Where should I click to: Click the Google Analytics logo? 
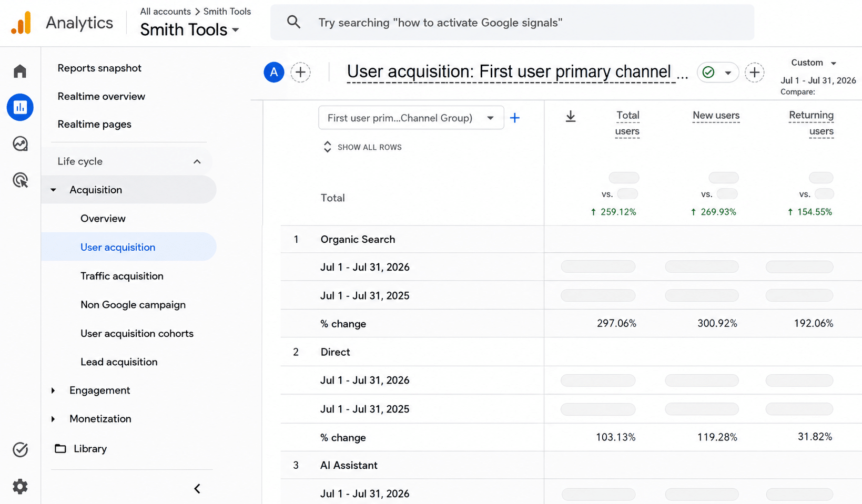point(22,23)
